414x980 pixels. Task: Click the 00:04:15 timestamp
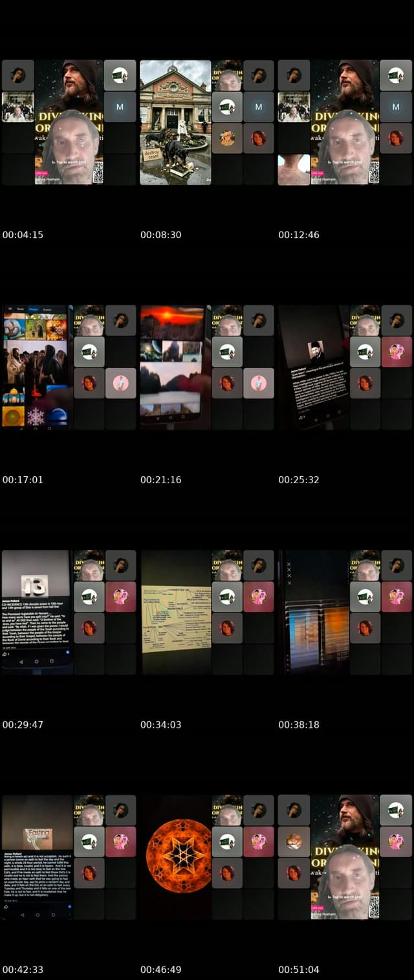(23, 235)
